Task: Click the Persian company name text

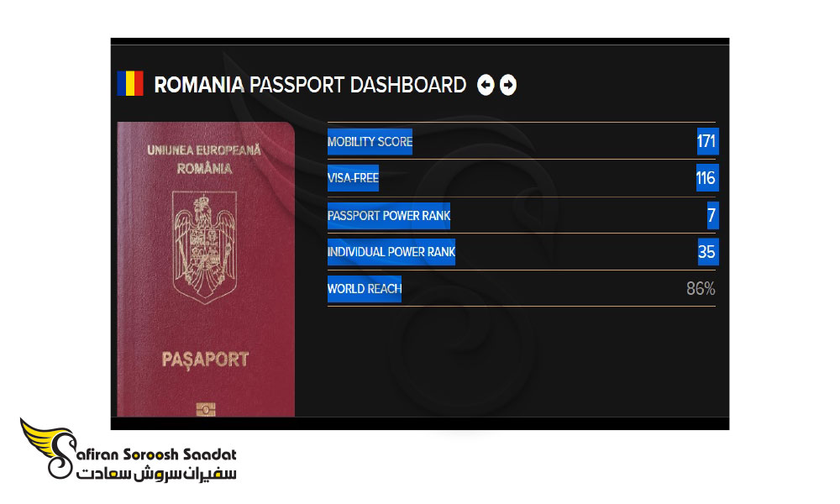Action: click(156, 474)
